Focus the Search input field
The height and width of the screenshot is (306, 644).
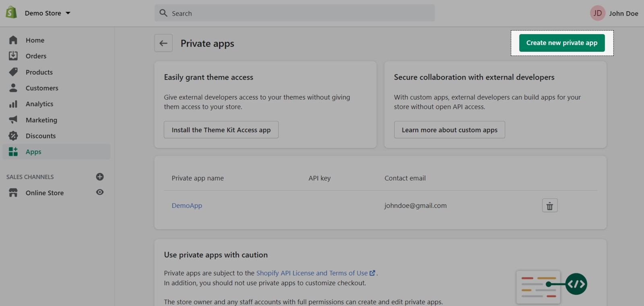(x=294, y=13)
